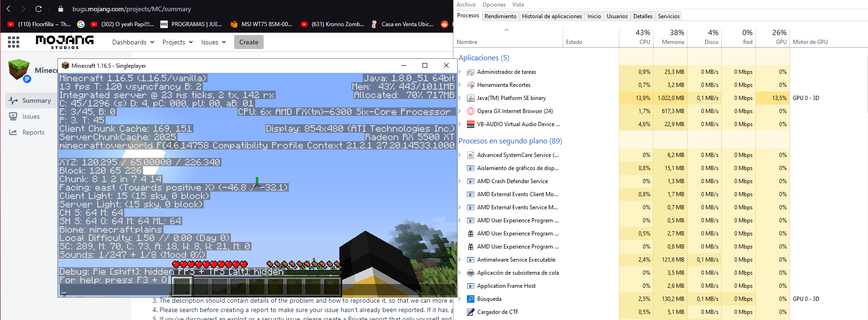Open the Kronno Zomb YouTube bookmark
The image size is (868, 320).
[x=333, y=24]
